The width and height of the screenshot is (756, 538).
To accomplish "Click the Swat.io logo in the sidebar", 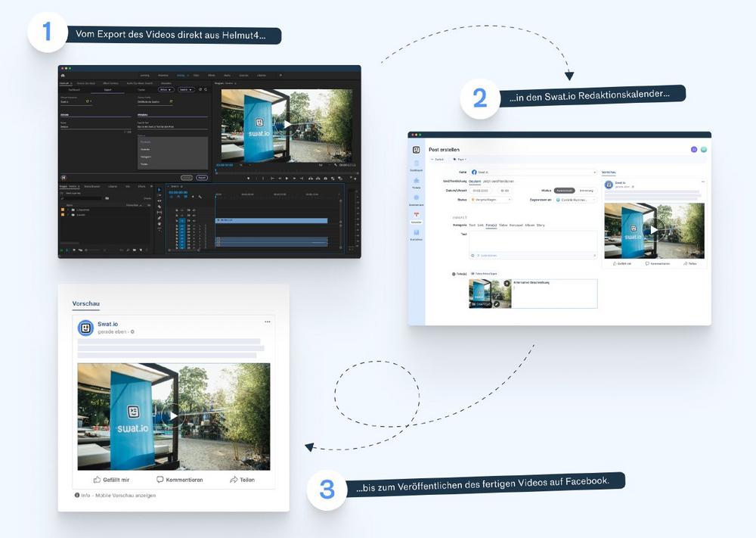I will tap(416, 150).
